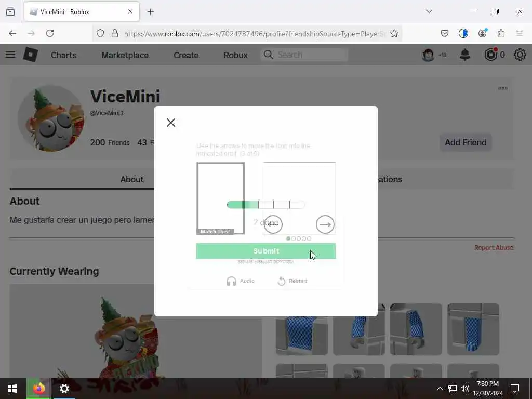532x399 pixels.
Task: Open the Extensions puzzle icon
Action: click(x=501, y=33)
